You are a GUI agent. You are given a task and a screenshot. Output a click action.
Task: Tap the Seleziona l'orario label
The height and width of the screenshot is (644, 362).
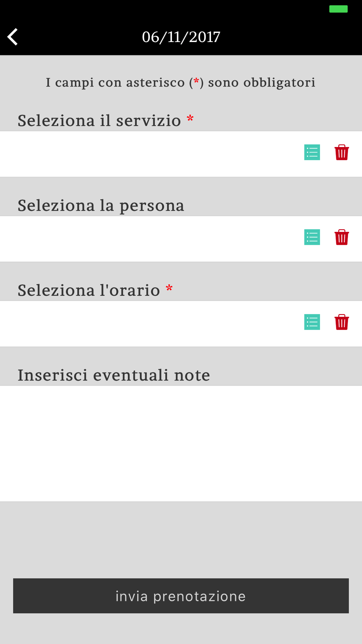[x=89, y=290]
